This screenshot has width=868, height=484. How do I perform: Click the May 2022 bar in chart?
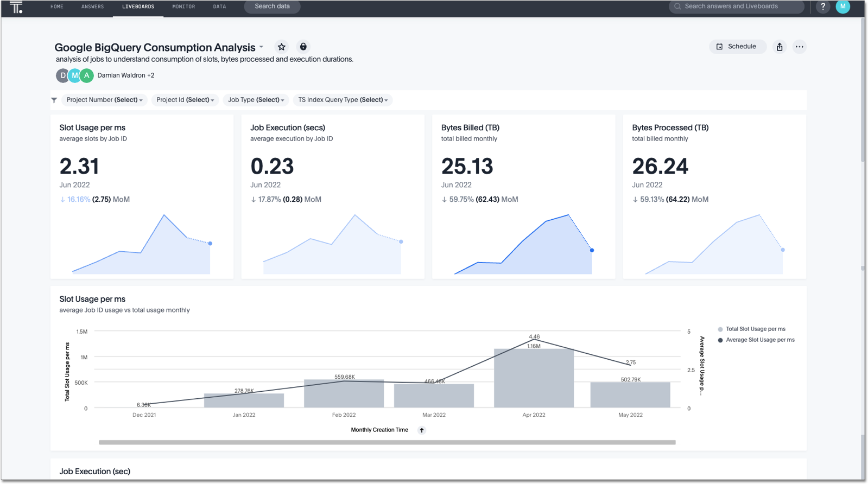pyautogui.click(x=630, y=395)
